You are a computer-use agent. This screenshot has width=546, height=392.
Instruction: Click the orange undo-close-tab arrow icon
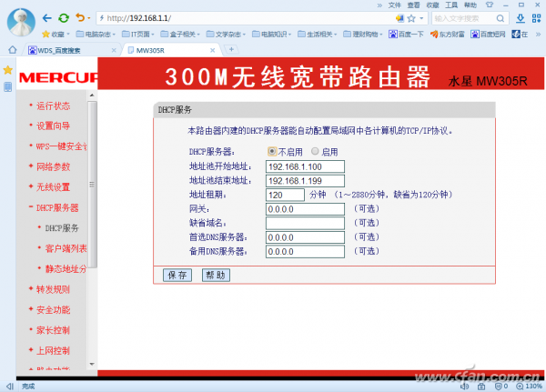[x=80, y=17]
